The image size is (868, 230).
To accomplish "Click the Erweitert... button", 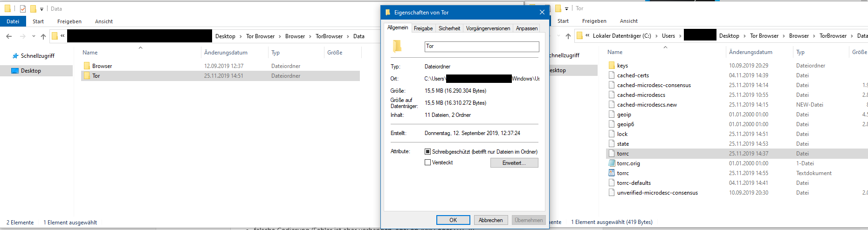I will coord(514,163).
